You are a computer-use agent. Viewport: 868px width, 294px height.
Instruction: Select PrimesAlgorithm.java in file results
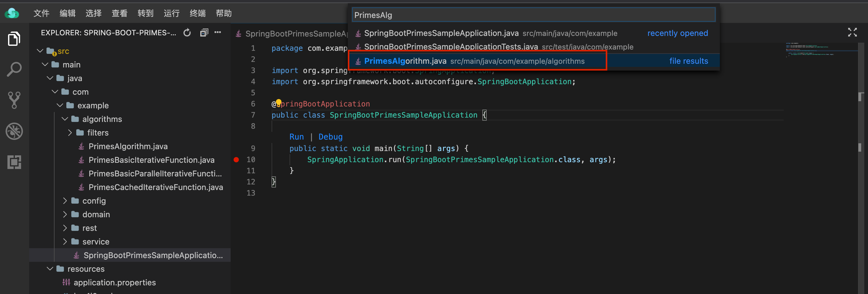point(534,61)
